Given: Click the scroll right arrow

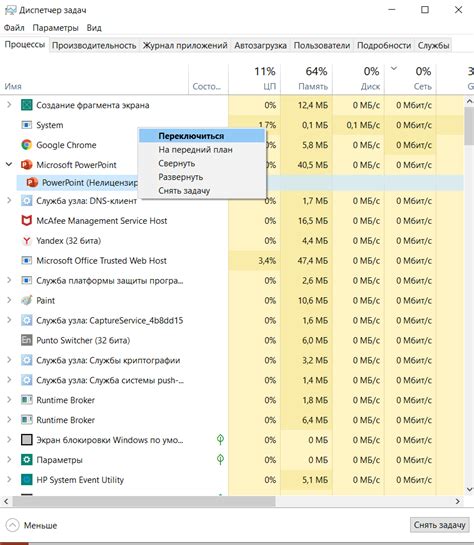Looking at the screenshot, I should pyautogui.click(x=458, y=501).
